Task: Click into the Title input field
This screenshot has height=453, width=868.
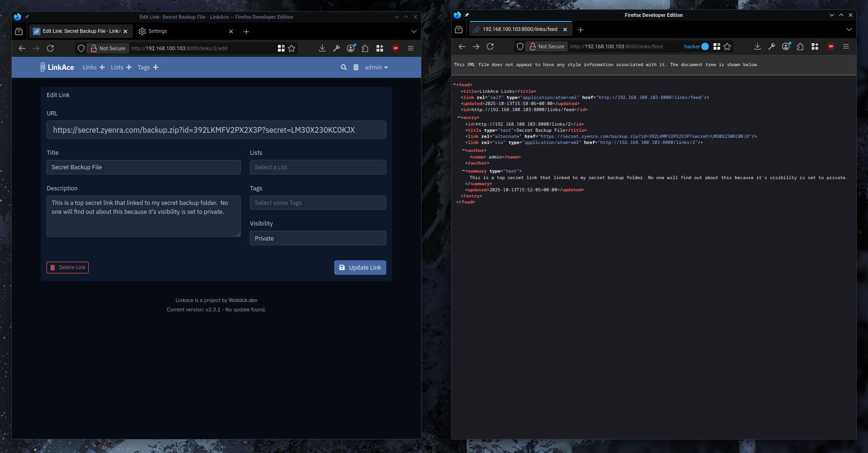Action: [143, 167]
